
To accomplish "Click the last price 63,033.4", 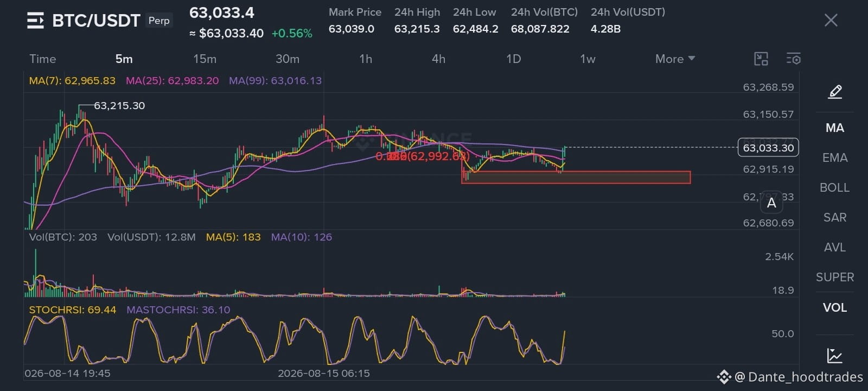I will click(221, 12).
